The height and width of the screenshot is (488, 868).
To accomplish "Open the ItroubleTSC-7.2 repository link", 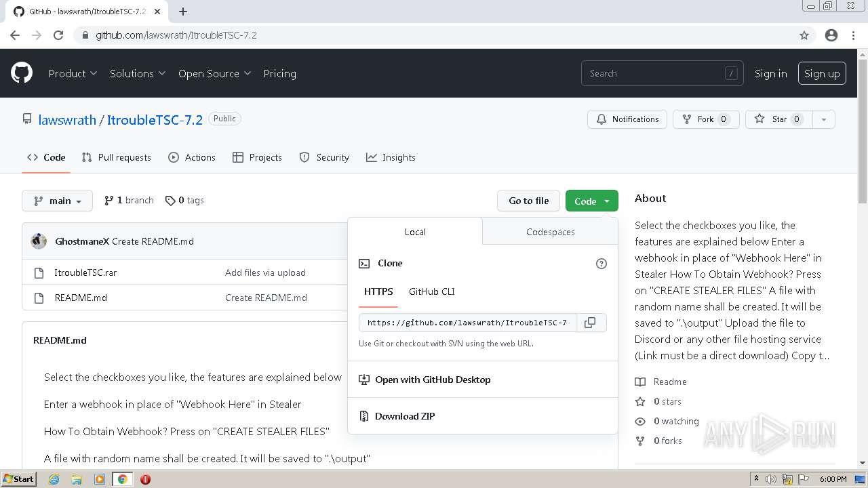I will tap(155, 120).
